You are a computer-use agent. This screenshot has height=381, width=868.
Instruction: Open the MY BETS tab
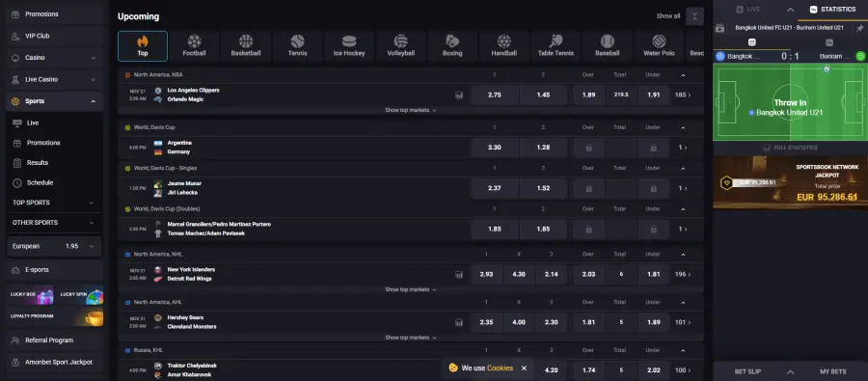click(833, 371)
